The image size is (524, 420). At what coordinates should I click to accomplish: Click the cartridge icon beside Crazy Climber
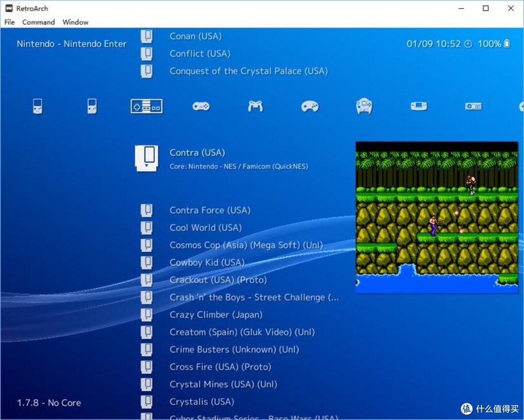147,314
